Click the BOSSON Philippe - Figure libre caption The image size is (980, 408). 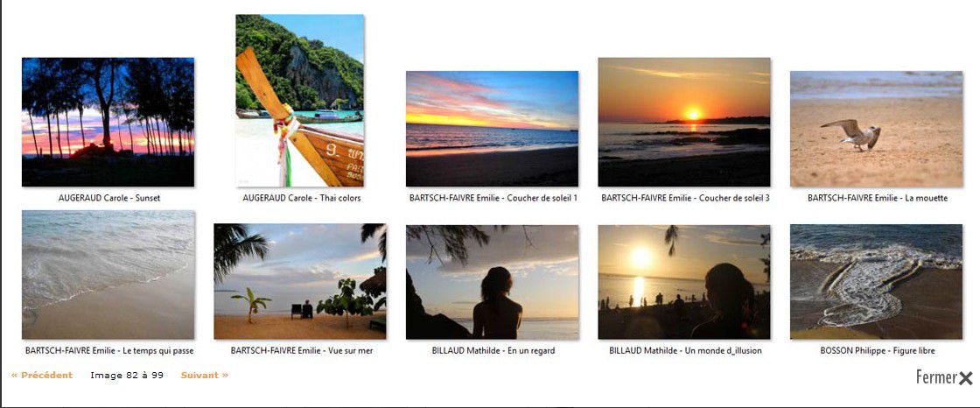(878, 350)
